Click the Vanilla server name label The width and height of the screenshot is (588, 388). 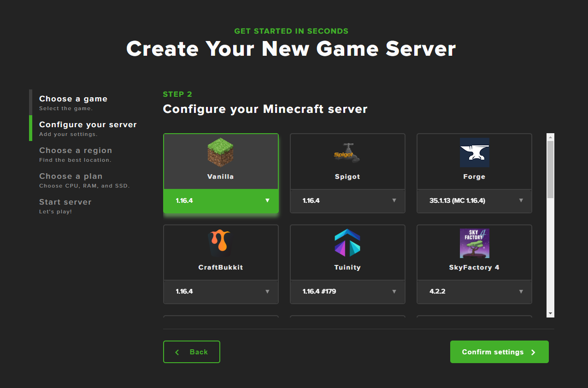click(x=221, y=176)
